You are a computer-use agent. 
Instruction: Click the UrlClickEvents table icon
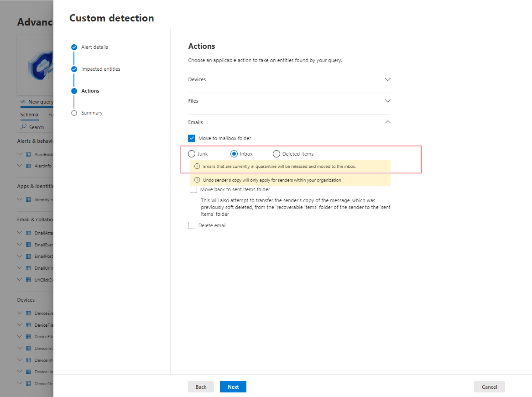(x=28, y=280)
